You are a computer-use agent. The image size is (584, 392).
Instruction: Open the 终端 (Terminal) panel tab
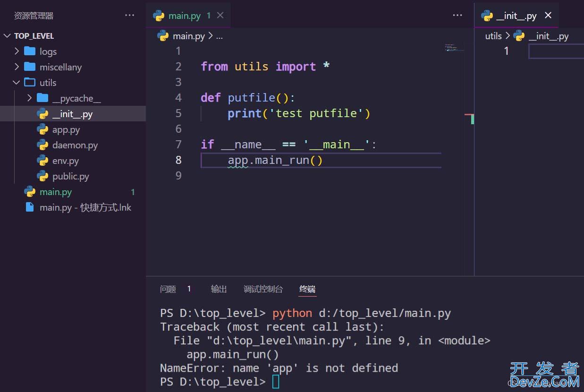tap(307, 289)
